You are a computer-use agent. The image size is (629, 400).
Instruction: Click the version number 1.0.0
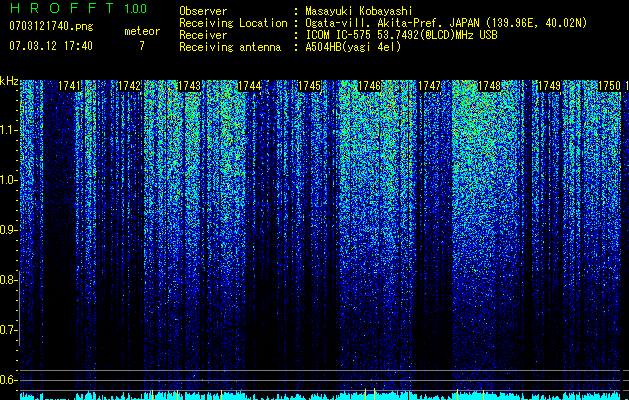tap(135, 9)
